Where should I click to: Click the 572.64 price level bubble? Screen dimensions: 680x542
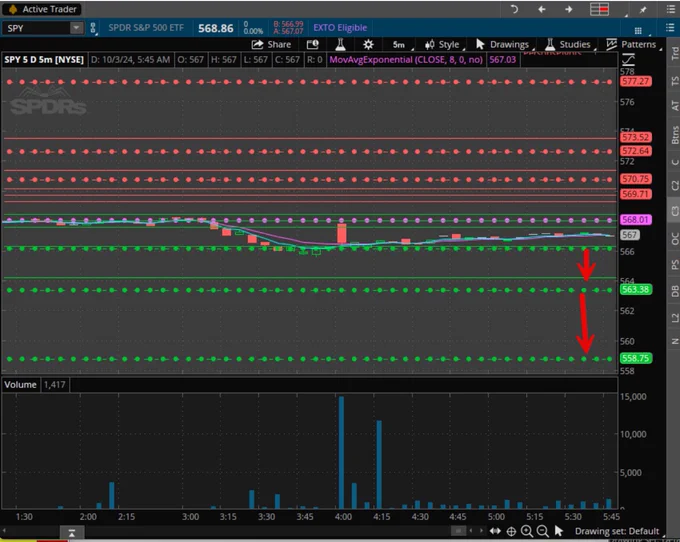pyautogui.click(x=636, y=151)
